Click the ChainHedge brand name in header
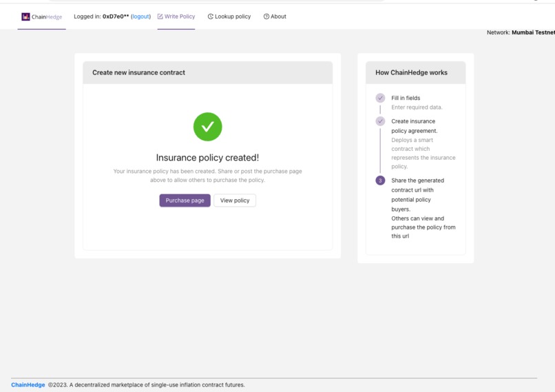The width and height of the screenshot is (555, 392). (x=47, y=17)
